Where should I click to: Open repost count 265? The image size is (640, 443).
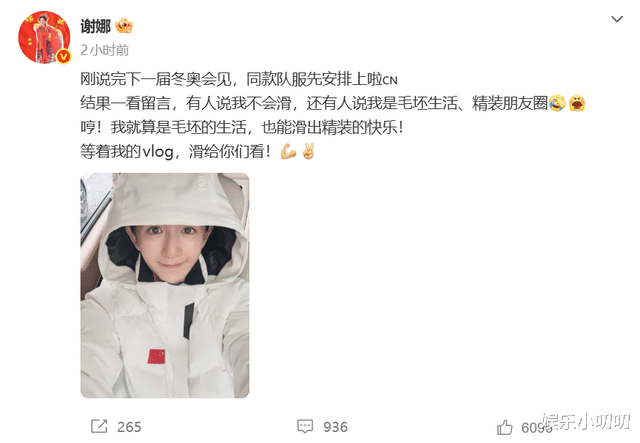129,427
